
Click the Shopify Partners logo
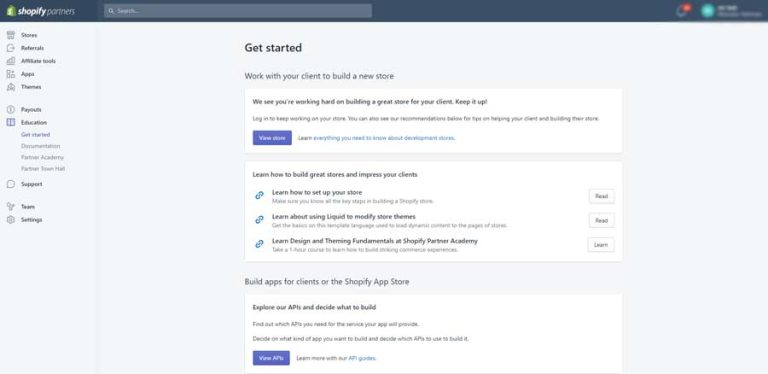[41, 11]
